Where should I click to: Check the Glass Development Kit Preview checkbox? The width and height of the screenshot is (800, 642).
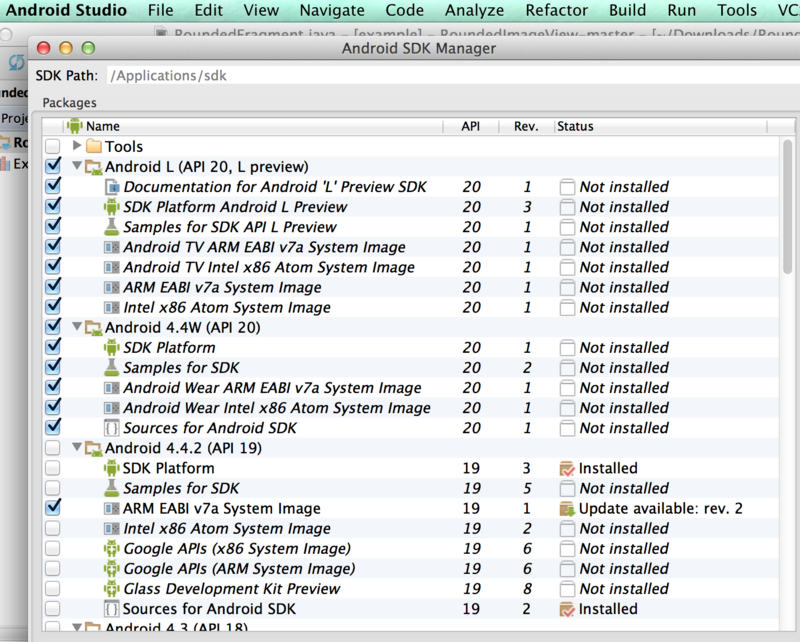[x=53, y=589]
